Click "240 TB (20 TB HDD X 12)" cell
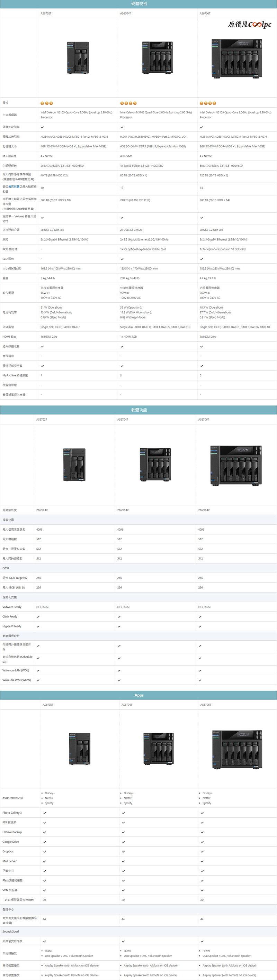 click(135, 200)
